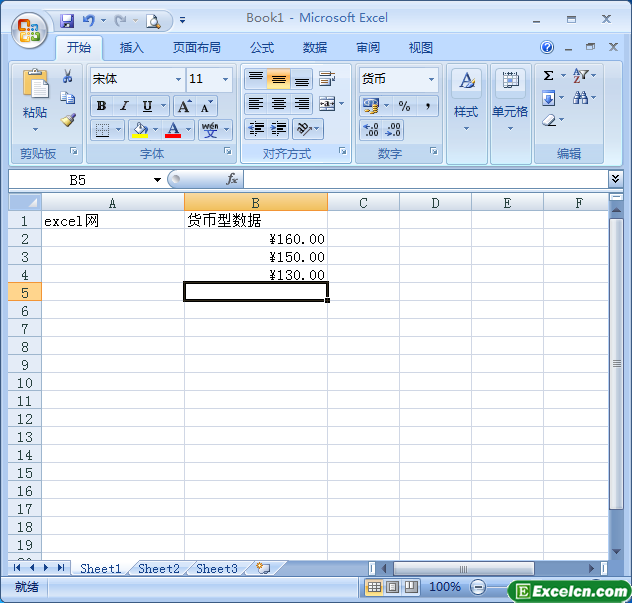
Task: Open the Clipboard group dialog launcher
Action: point(74,151)
